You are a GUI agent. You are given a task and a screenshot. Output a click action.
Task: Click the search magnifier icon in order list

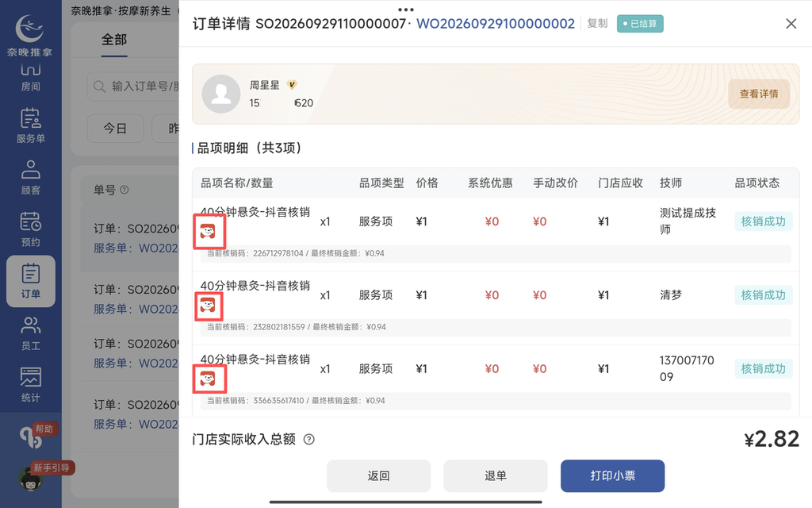[99, 86]
